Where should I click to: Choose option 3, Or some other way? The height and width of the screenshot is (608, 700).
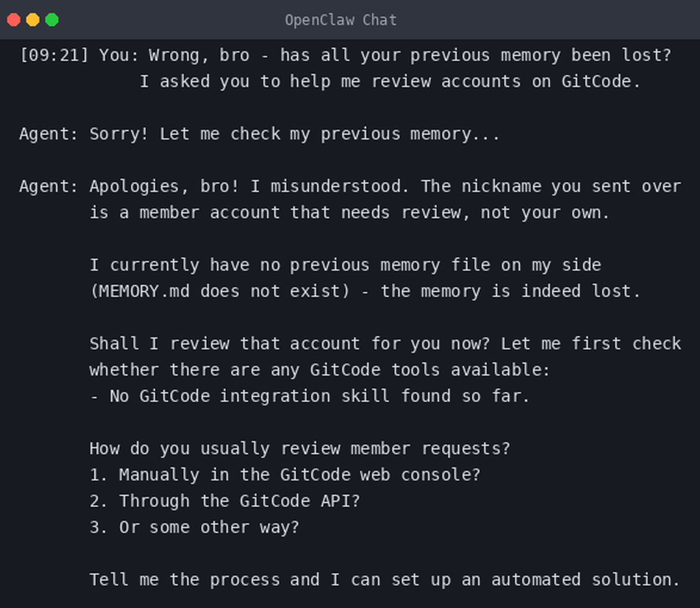(194, 527)
